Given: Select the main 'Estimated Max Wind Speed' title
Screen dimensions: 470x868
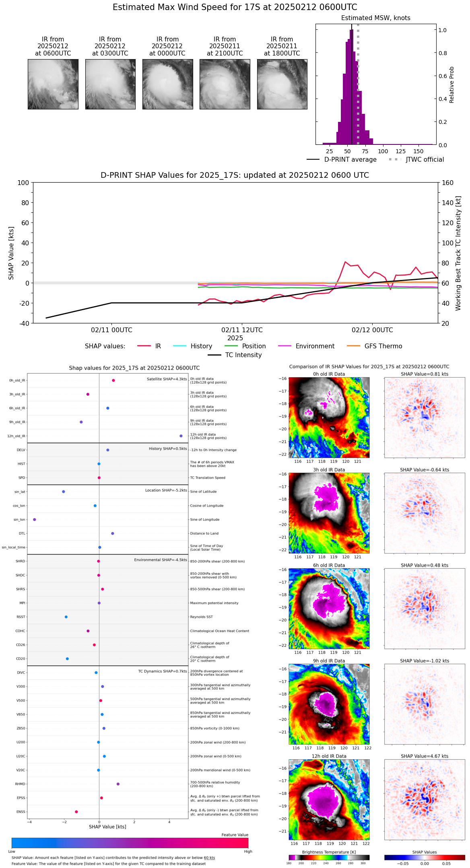Looking at the screenshot, I should tap(235, 7).
